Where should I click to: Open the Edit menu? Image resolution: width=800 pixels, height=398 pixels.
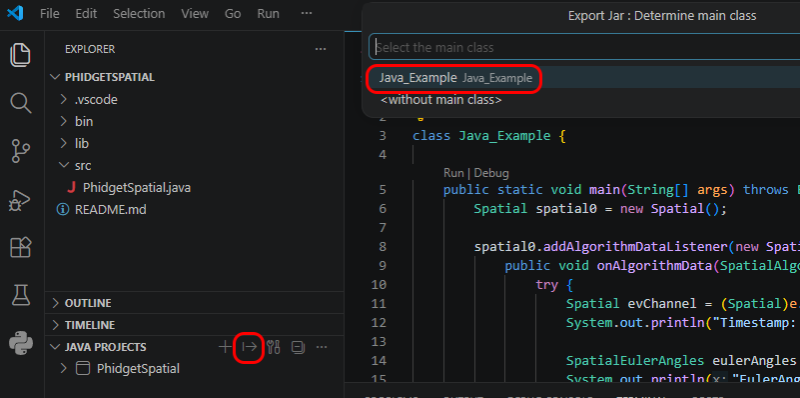point(86,14)
